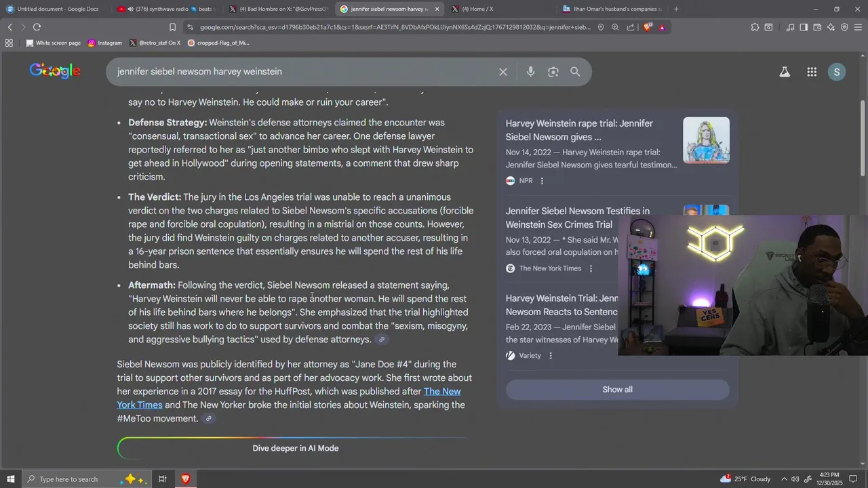Submit search with the magnifier icon
The height and width of the screenshot is (488, 868).
(575, 72)
